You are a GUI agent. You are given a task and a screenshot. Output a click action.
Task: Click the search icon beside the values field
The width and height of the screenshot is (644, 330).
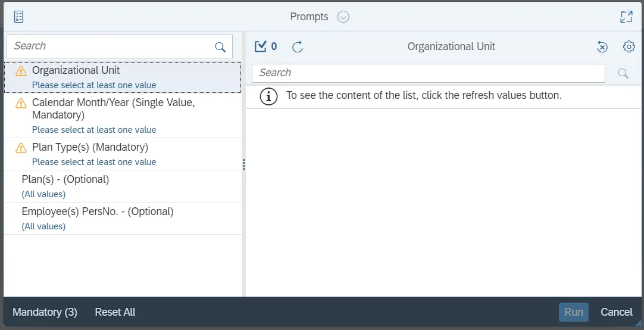pyautogui.click(x=623, y=73)
